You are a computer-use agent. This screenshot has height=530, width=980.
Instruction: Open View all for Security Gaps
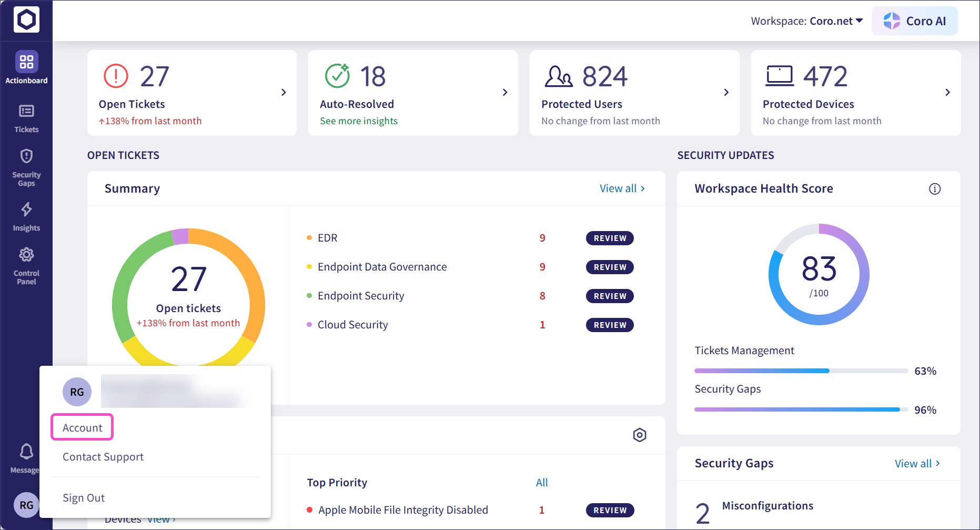click(917, 463)
